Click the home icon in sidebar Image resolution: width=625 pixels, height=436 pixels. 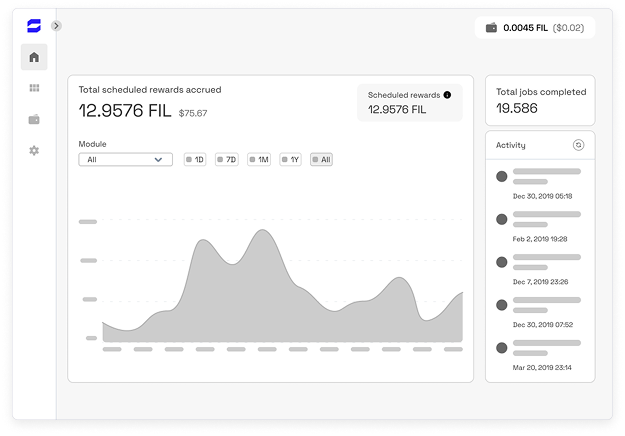tap(34, 57)
